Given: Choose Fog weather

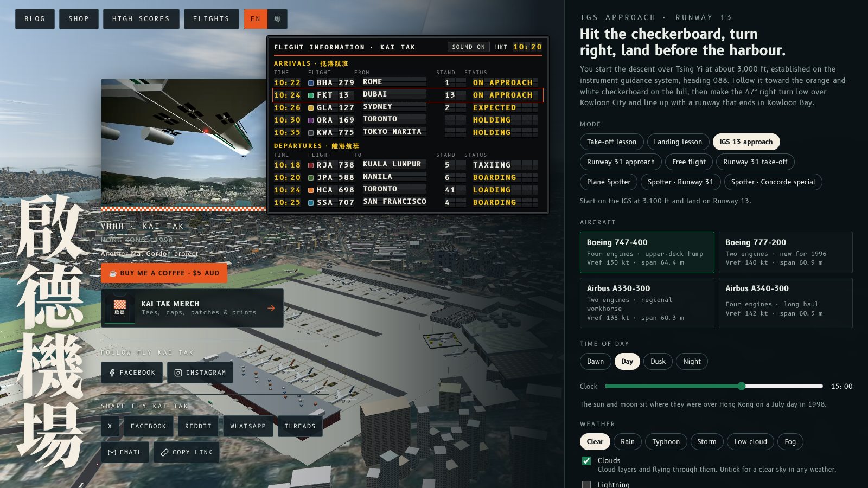Looking at the screenshot, I should (790, 442).
